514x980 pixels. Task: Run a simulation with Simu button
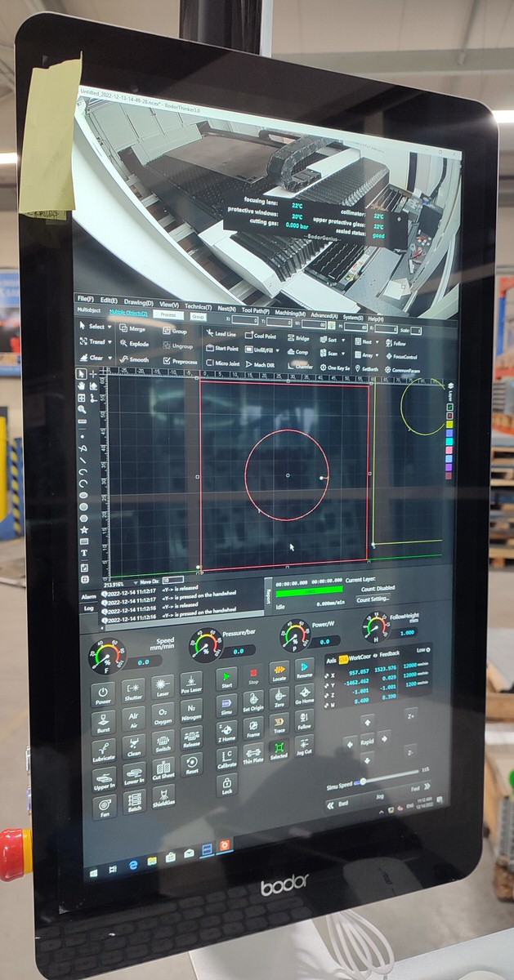tap(226, 706)
